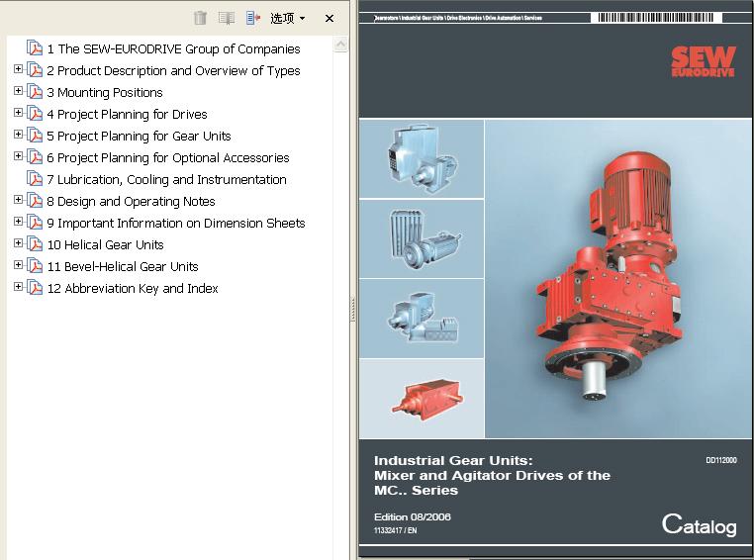This screenshot has width=754, height=560.
Task: Select 4 Project Planning for Drives
Action: 127,115
